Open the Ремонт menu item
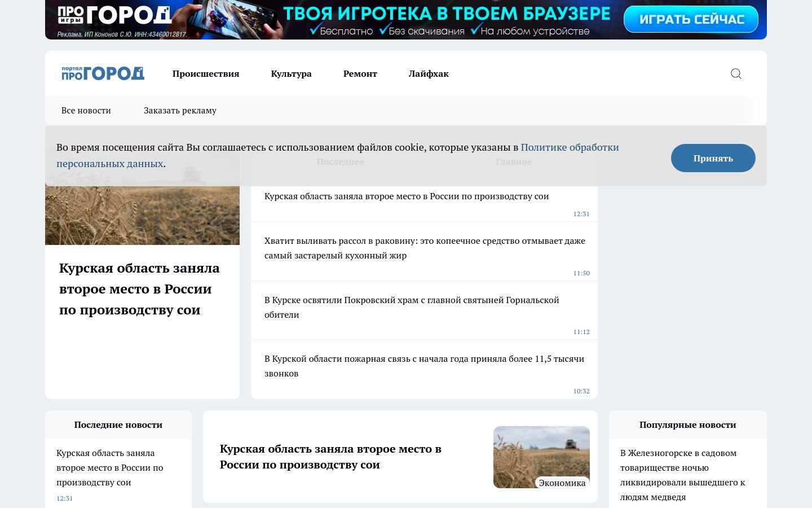Screen dimensions: 812x508 click(360, 73)
